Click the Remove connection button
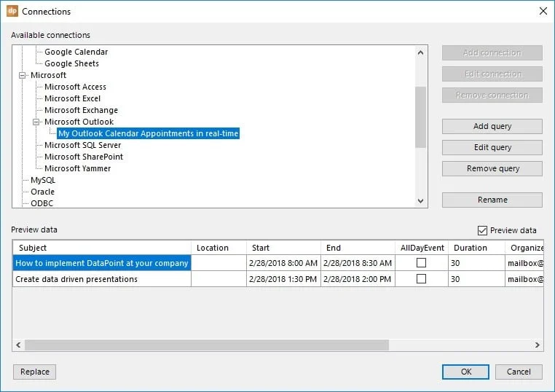555x392 pixels. point(492,95)
